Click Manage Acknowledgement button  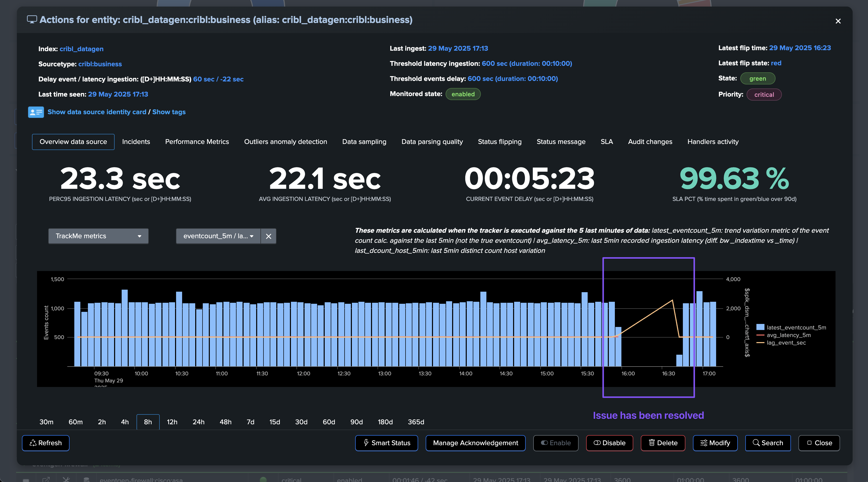[x=475, y=443]
